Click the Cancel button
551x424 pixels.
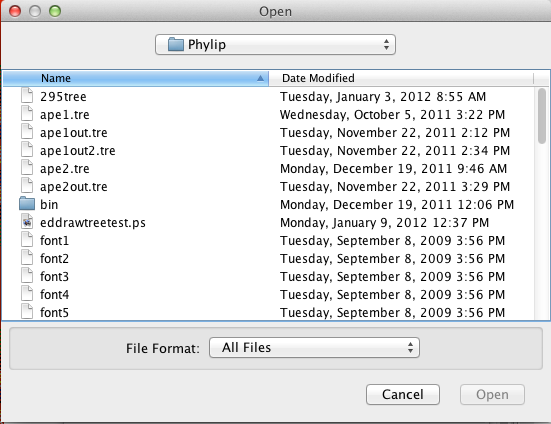[403, 394]
